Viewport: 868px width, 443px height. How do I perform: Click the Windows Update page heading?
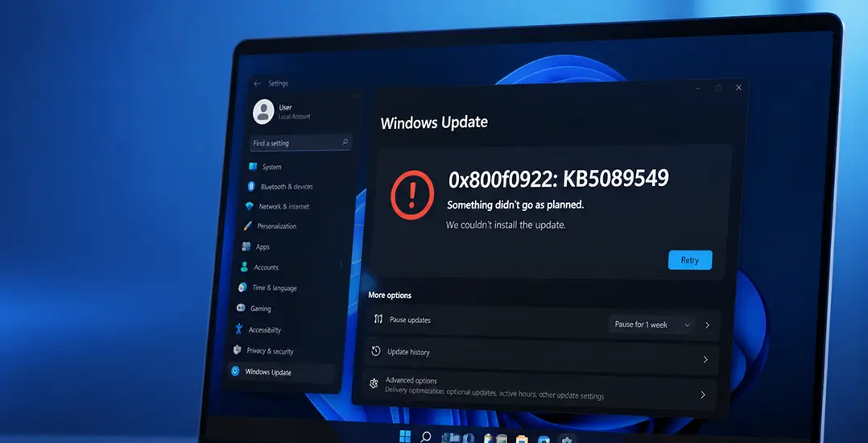434,122
